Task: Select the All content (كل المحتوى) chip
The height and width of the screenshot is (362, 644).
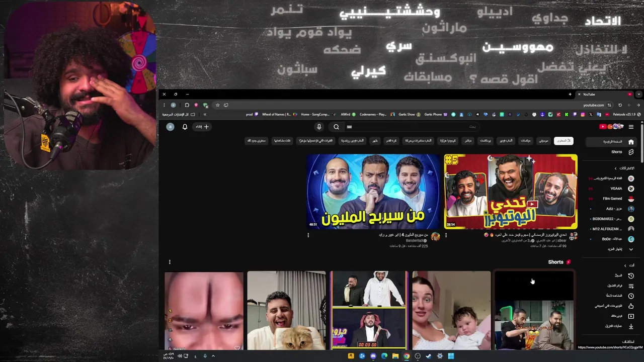Action: point(563,141)
